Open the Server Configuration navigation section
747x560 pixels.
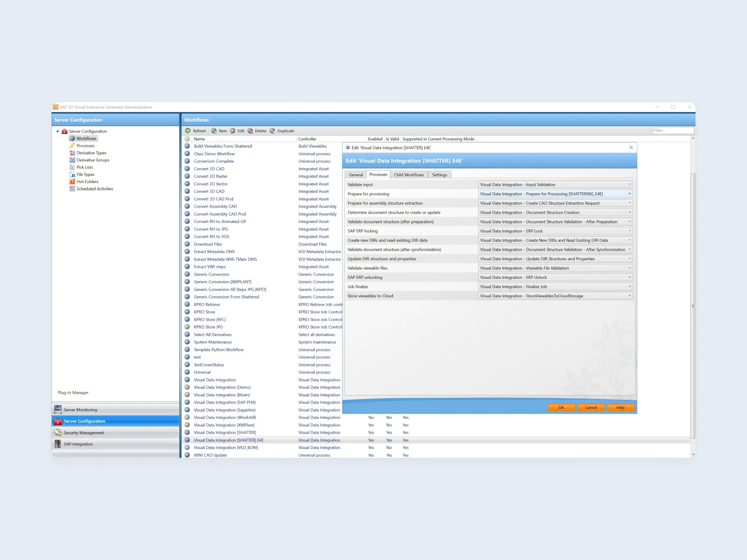pos(116,421)
